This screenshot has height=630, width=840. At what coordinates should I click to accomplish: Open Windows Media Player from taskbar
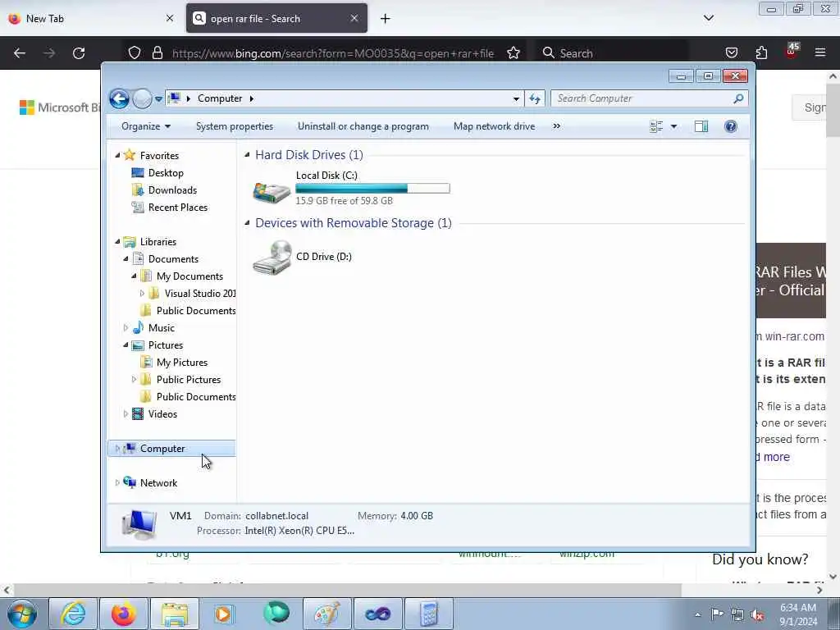pyautogui.click(x=225, y=614)
